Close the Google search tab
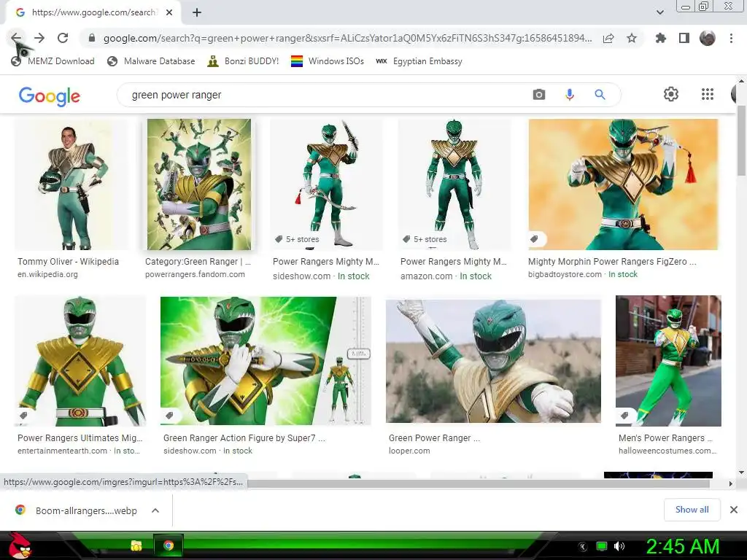Screen dimensions: 747x560 169,12
